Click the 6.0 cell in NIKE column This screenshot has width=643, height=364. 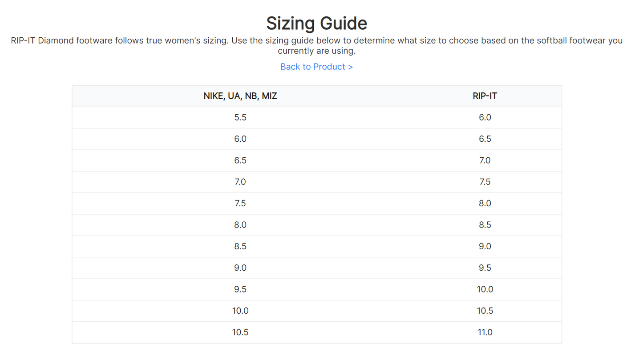240,139
